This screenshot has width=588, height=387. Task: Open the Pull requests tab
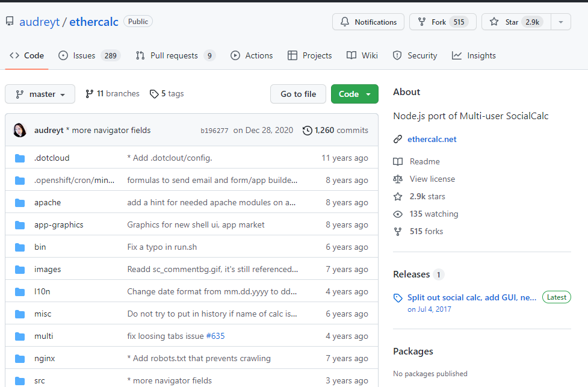click(176, 55)
